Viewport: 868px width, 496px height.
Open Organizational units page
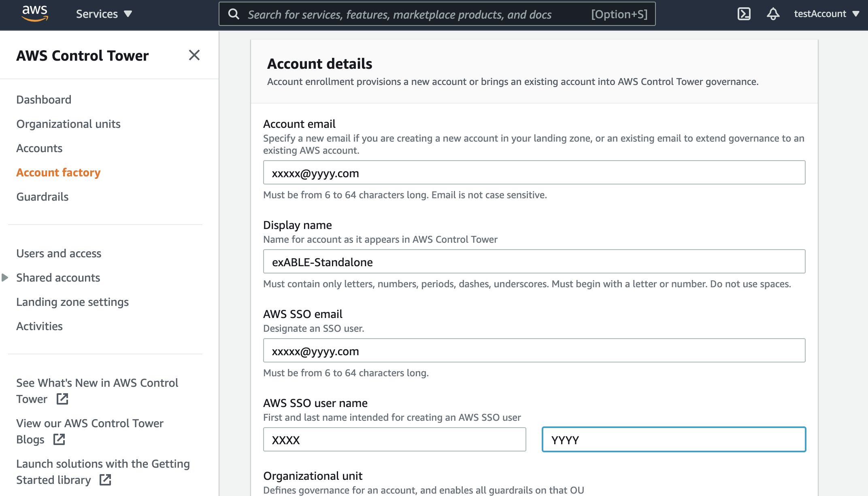pyautogui.click(x=68, y=124)
